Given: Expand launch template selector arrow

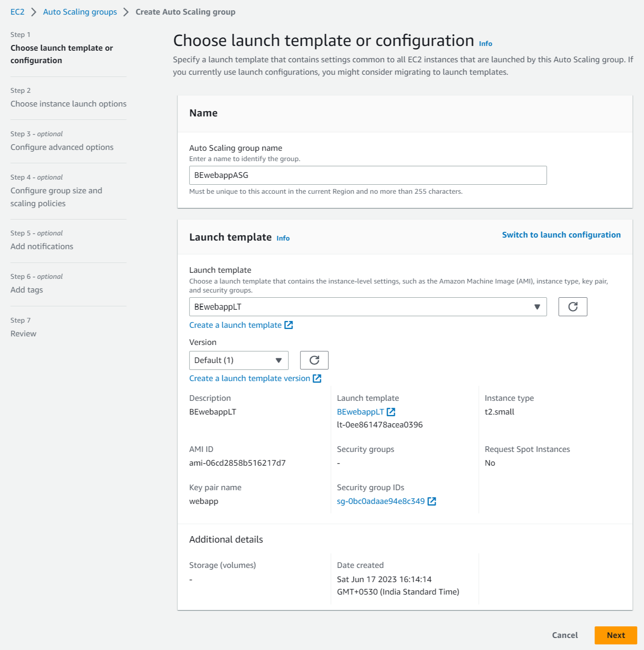Looking at the screenshot, I should (x=537, y=307).
